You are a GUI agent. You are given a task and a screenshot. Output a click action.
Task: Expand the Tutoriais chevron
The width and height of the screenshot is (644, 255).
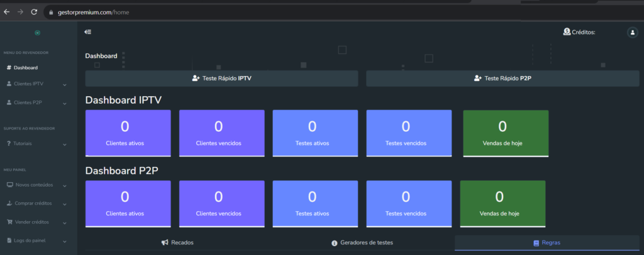pos(65,144)
